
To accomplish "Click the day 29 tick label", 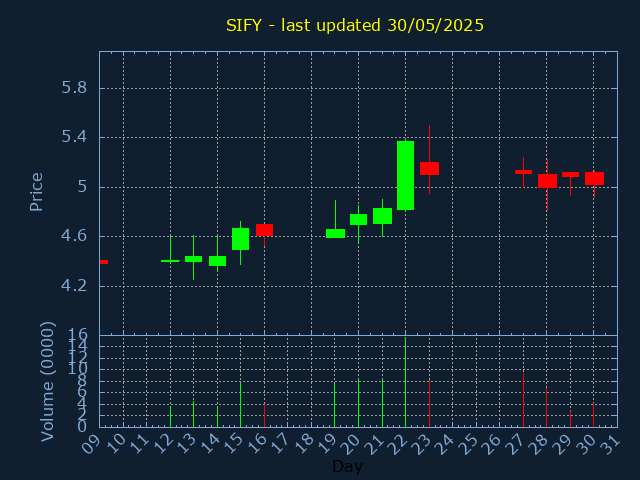I will tap(562, 444).
